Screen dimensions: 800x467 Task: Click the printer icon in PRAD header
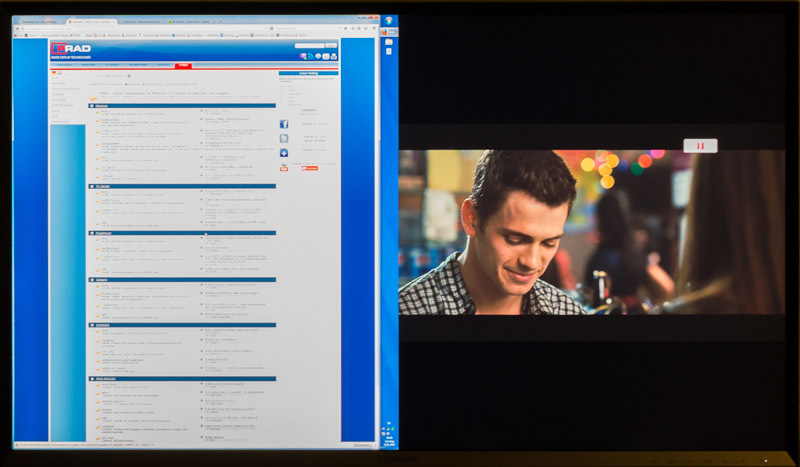(333, 56)
